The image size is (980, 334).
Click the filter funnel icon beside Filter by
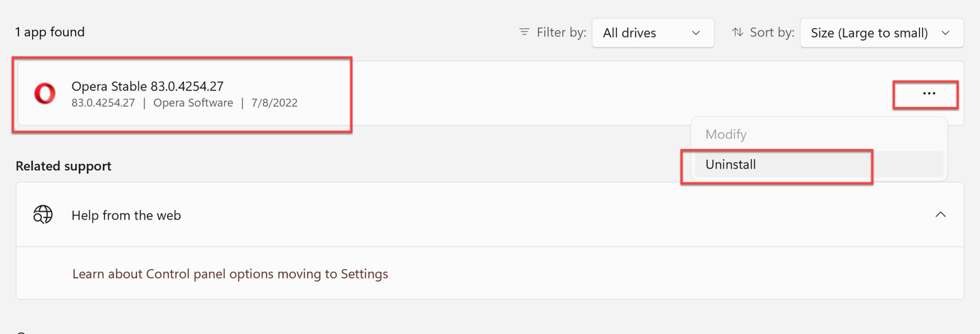[524, 32]
